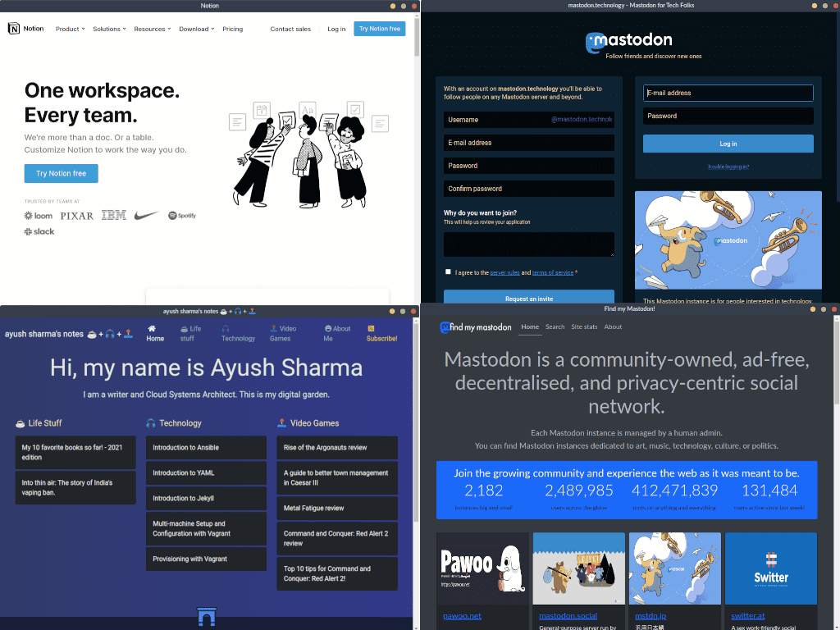The width and height of the screenshot is (840, 630).
Task: Open the Mastodon elephant logo
Action: pos(629,42)
